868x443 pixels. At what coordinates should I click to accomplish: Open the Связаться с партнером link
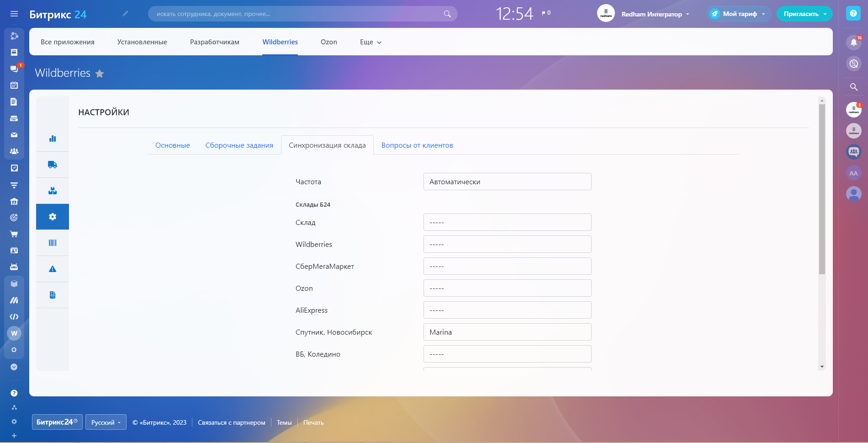pos(232,422)
